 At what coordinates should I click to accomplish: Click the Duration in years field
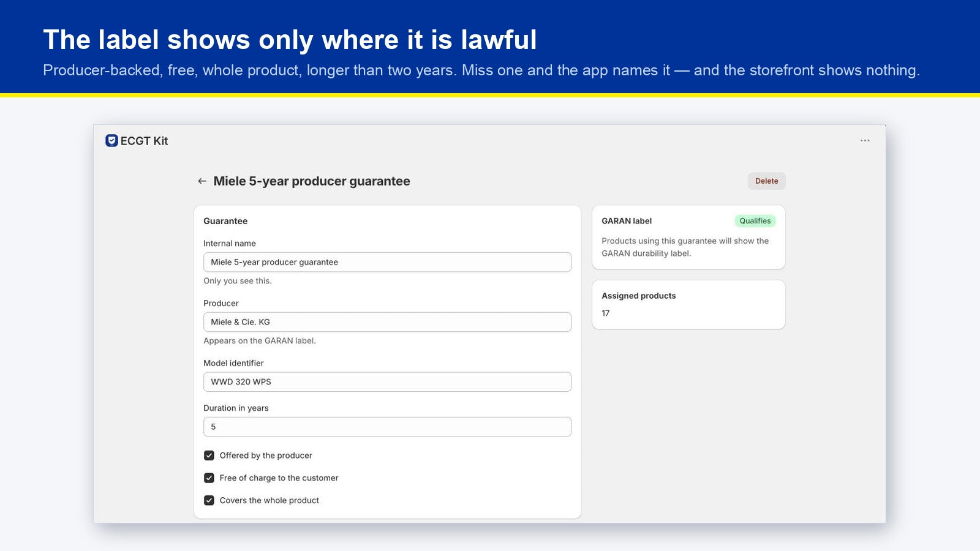point(388,427)
